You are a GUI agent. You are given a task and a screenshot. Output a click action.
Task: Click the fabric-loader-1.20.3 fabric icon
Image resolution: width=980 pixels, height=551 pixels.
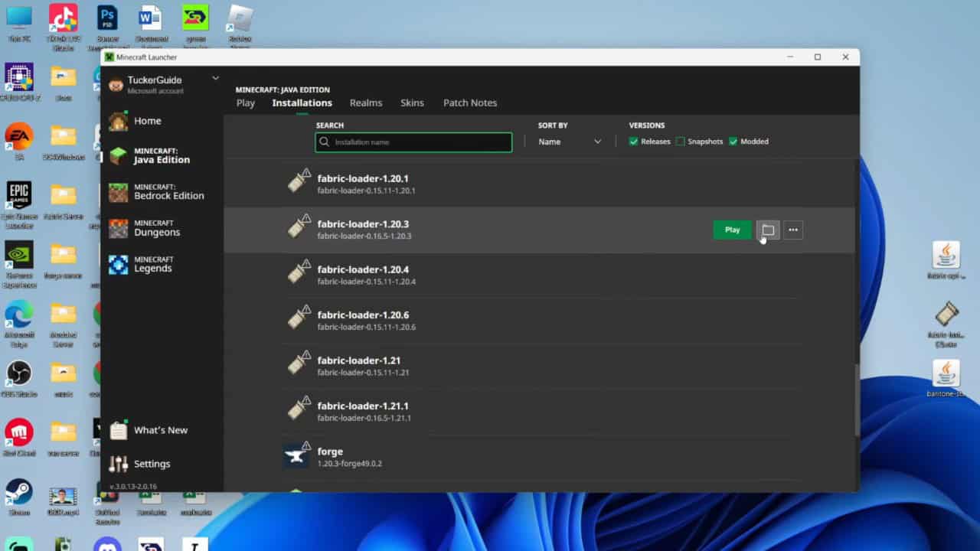coord(299,227)
